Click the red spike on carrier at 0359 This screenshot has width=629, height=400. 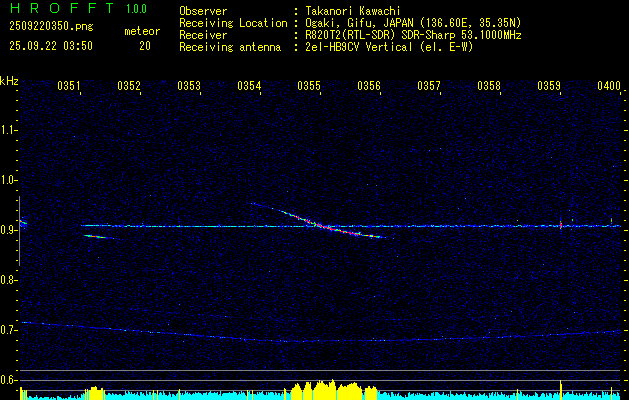(561, 224)
